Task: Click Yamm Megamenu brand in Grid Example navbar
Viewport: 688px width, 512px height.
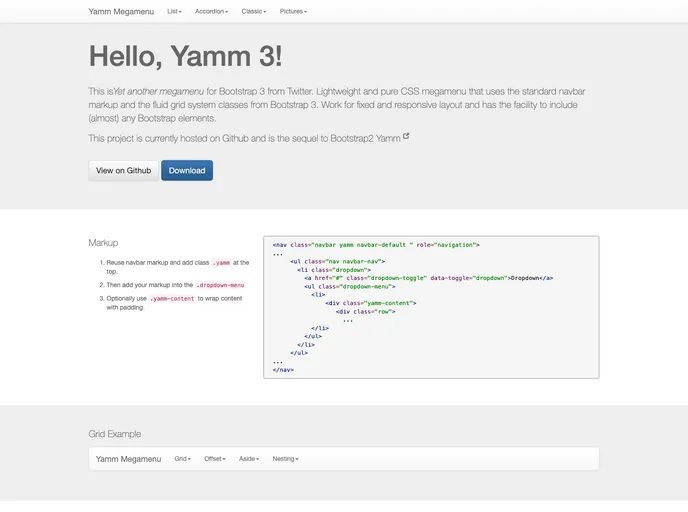Action: 129,459
